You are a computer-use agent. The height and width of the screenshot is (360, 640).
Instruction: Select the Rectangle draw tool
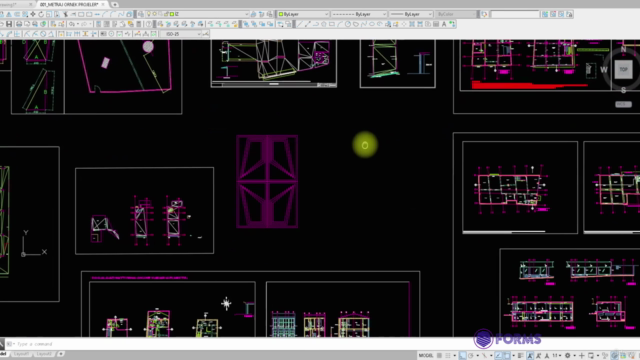coord(332,24)
